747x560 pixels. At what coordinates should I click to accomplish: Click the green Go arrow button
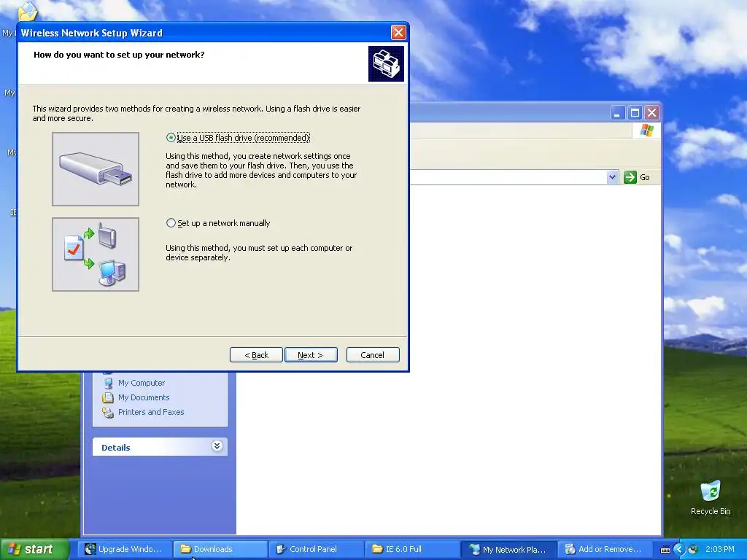point(630,177)
